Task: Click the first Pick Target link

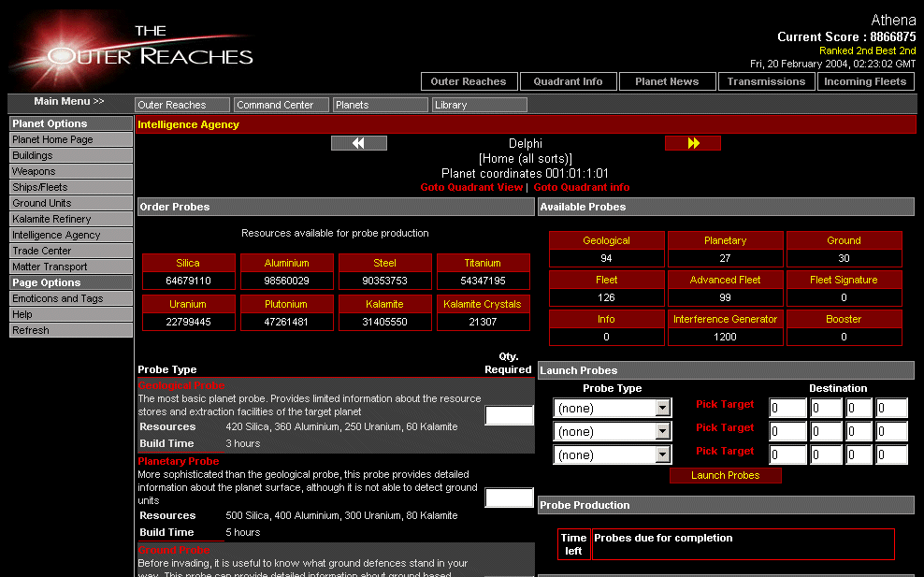Action: [x=725, y=404]
